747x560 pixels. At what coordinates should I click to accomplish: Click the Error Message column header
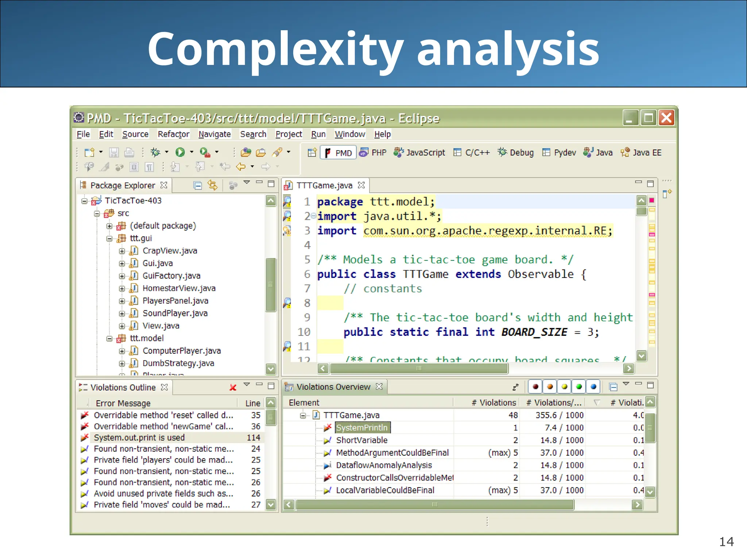pyautogui.click(x=123, y=403)
